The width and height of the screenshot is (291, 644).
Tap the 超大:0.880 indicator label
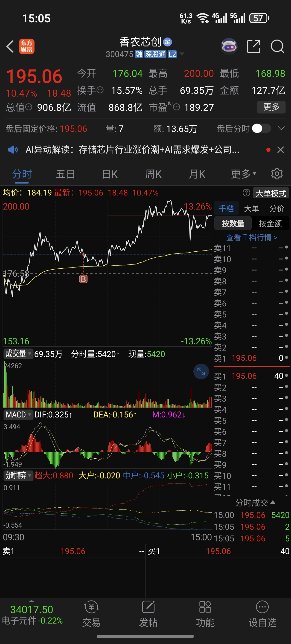(x=54, y=475)
